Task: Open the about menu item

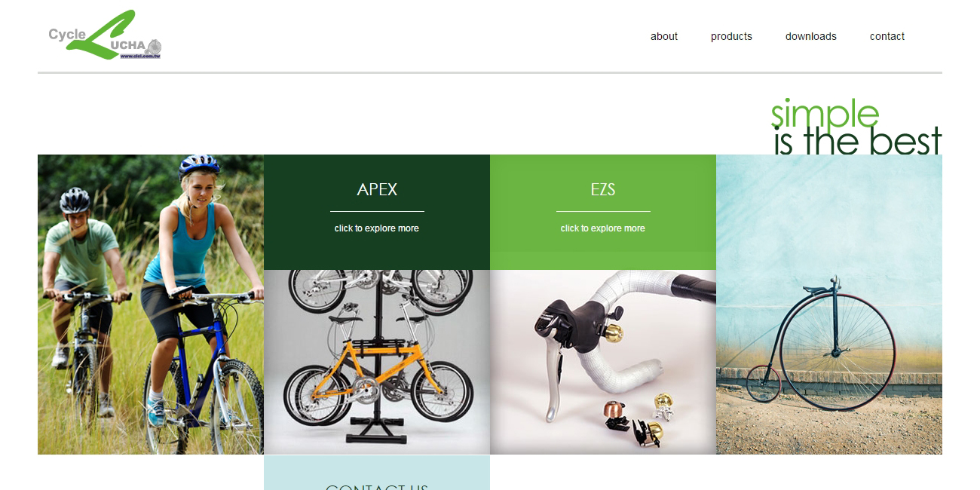Action: [x=664, y=36]
